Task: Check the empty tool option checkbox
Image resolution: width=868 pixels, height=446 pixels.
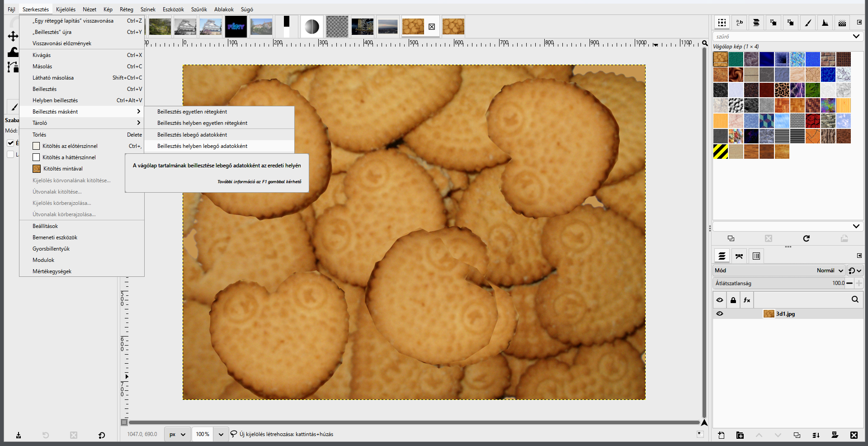Action: tap(11, 154)
